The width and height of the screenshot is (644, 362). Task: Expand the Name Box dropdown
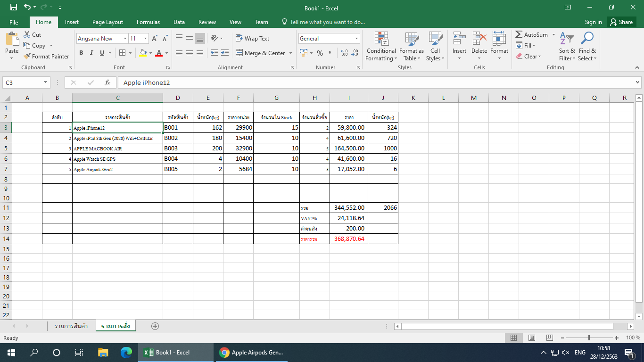click(x=45, y=82)
